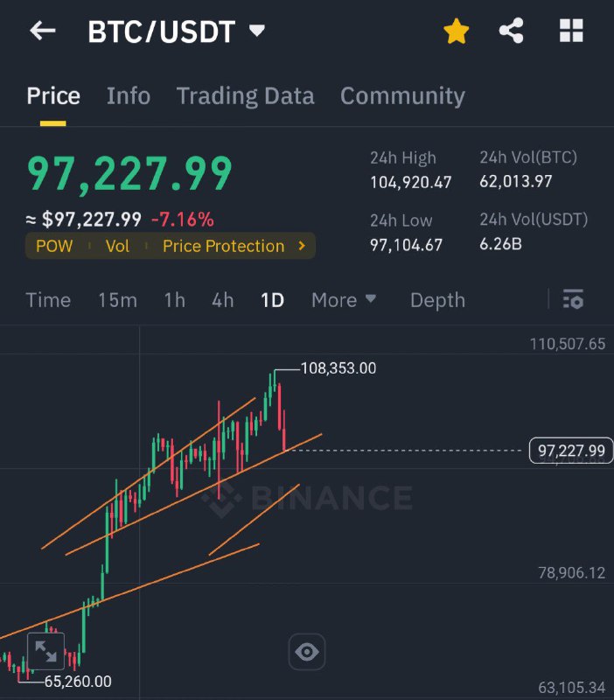Viewport: 614px width, 700px height.
Task: Open the Community tab
Action: point(402,96)
